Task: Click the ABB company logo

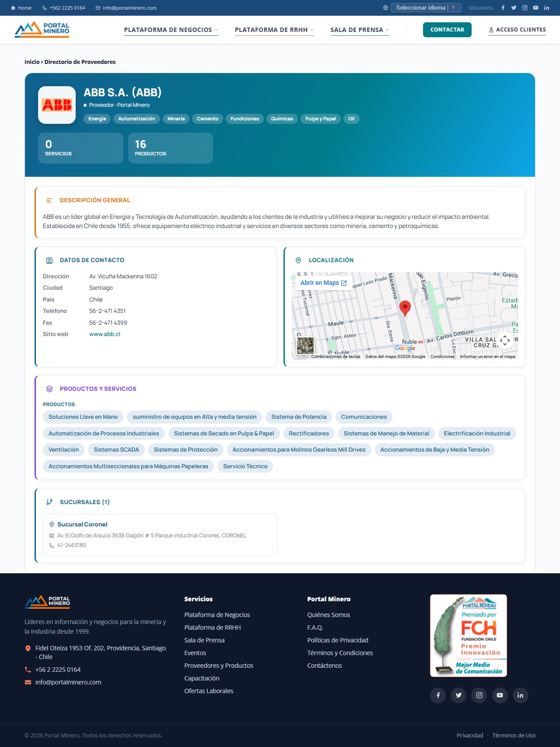Action: tap(57, 105)
